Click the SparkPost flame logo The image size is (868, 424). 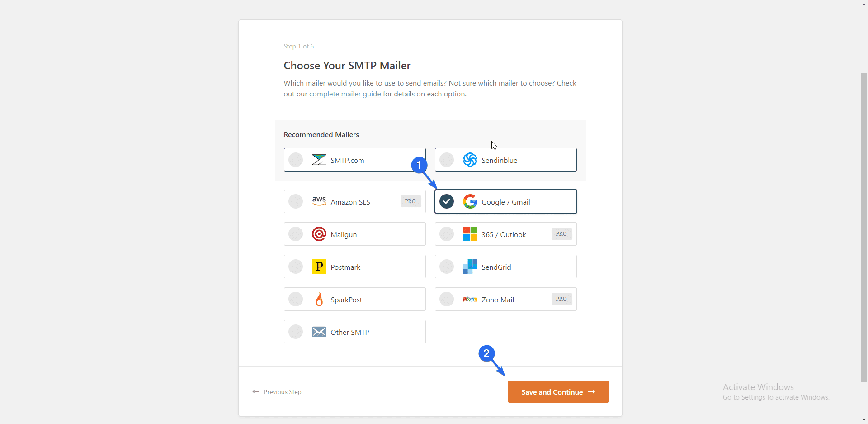coord(319,299)
